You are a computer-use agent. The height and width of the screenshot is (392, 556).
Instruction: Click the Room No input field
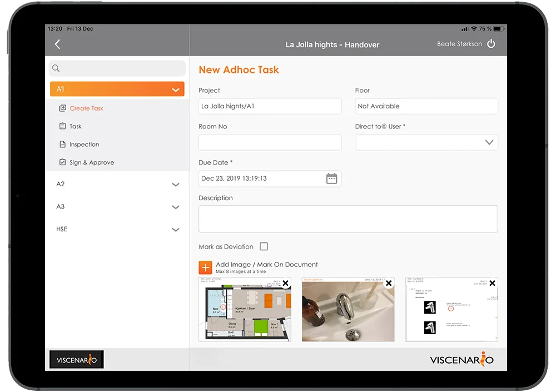pos(270,142)
